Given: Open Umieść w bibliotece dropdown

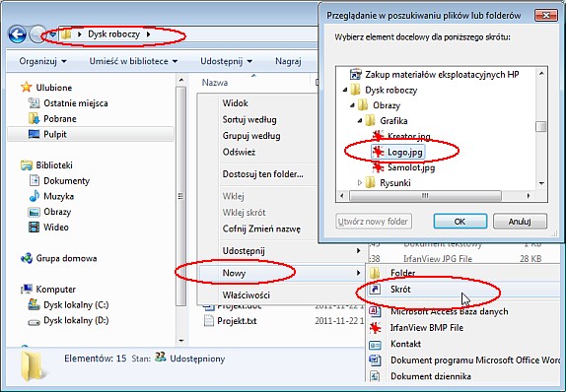Looking at the screenshot, I should [133, 61].
